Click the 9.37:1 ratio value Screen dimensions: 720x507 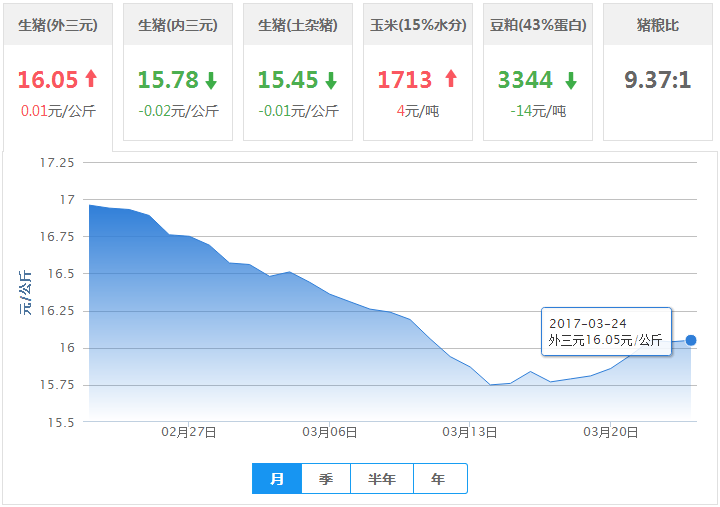point(658,80)
